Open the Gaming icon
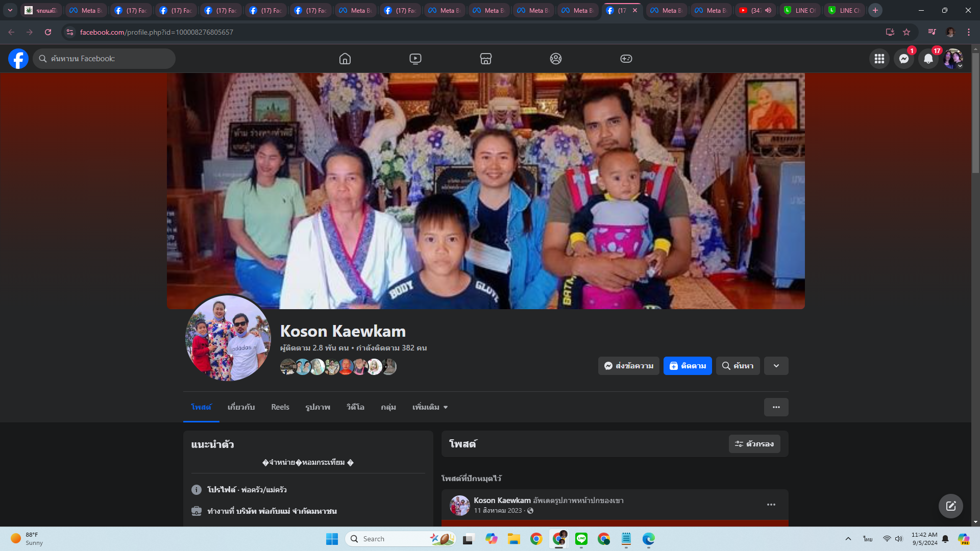Image resolution: width=980 pixels, height=551 pixels. (x=626, y=59)
